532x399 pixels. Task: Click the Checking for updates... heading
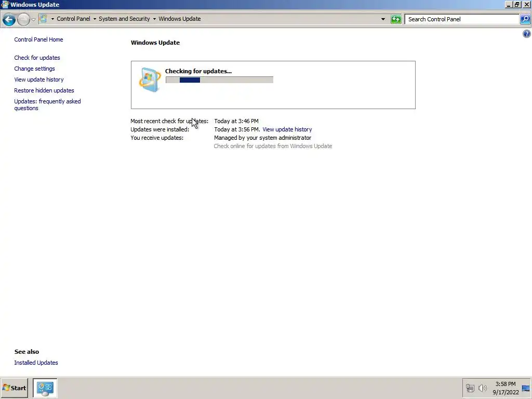click(198, 71)
